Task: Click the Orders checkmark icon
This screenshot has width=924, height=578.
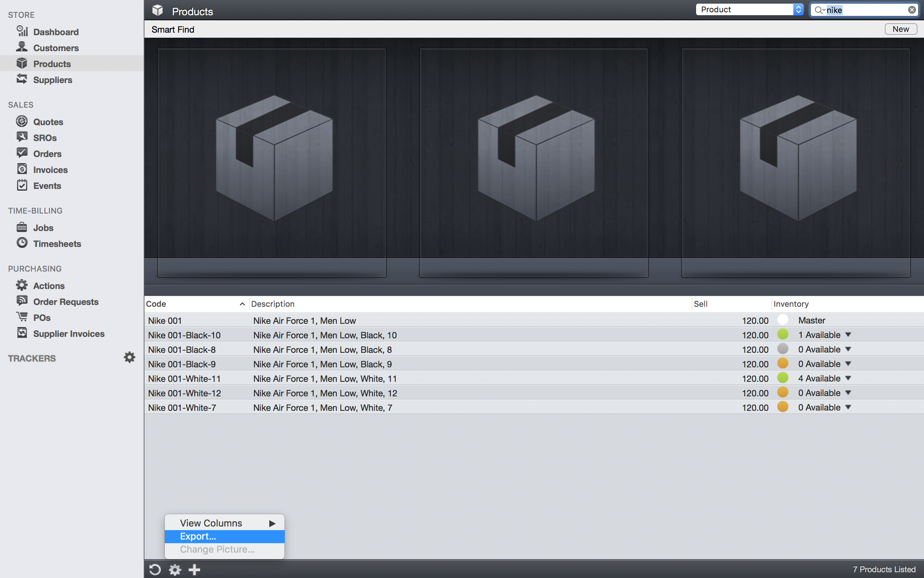Action: click(x=22, y=153)
